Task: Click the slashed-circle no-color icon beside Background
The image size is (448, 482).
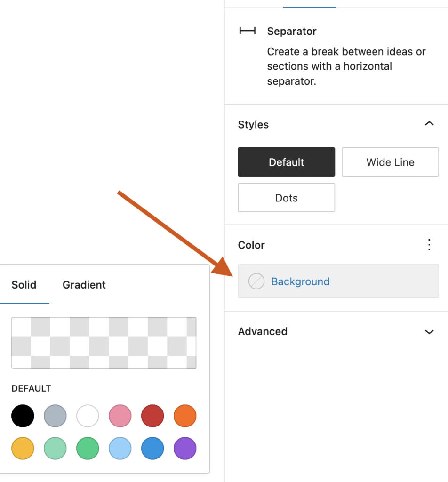Action: [x=256, y=281]
